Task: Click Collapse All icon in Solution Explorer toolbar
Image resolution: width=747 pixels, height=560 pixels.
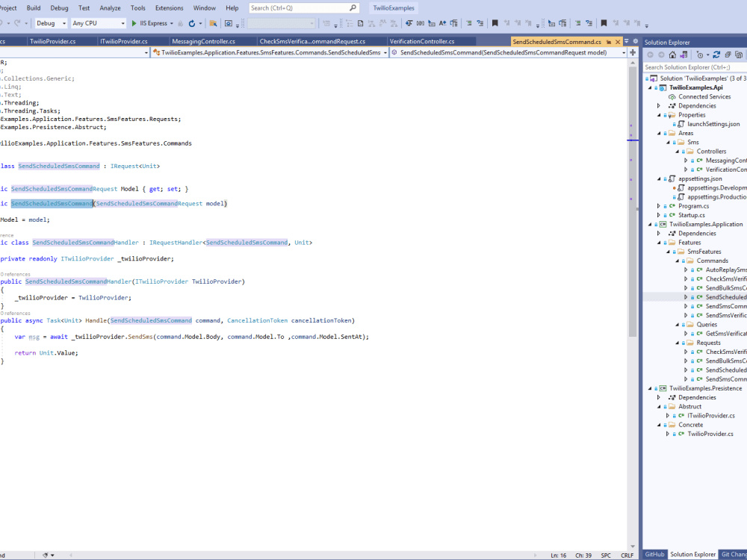Action: 728,55
